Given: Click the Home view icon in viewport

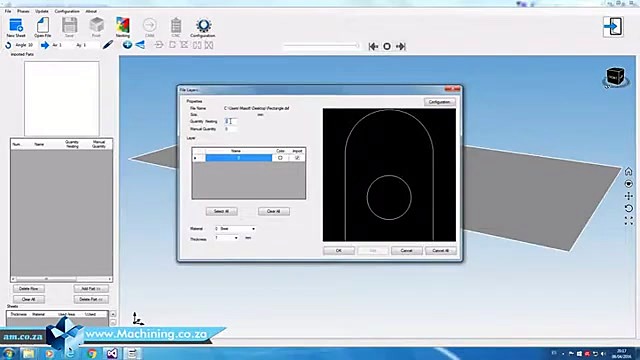Looking at the screenshot, I should (x=629, y=171).
